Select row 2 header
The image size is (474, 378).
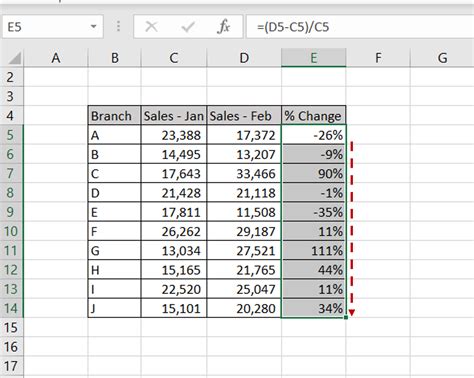click(11, 77)
